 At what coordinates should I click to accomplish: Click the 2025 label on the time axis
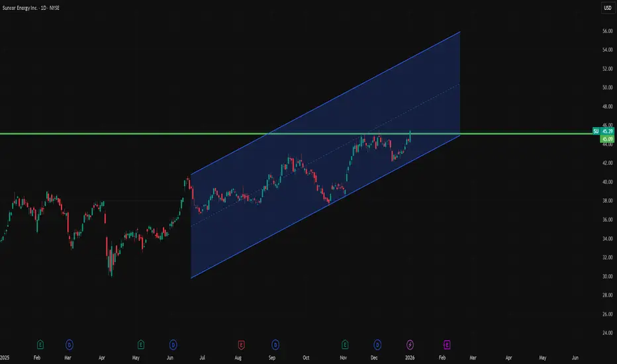coord(5,357)
